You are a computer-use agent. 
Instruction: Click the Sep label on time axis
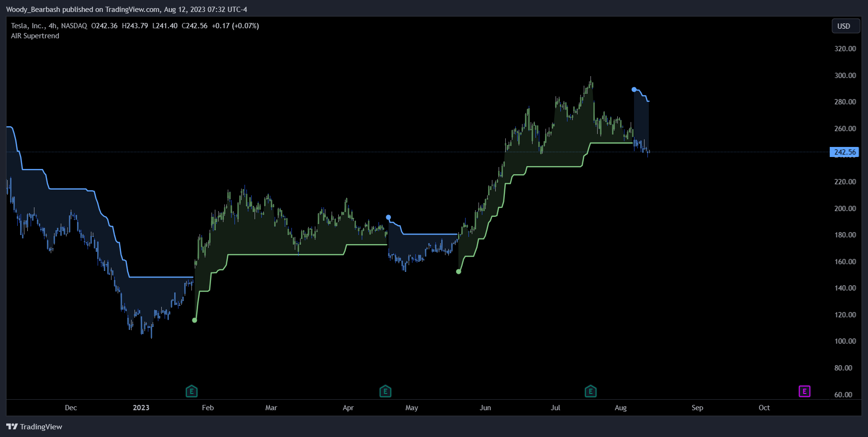pos(697,408)
